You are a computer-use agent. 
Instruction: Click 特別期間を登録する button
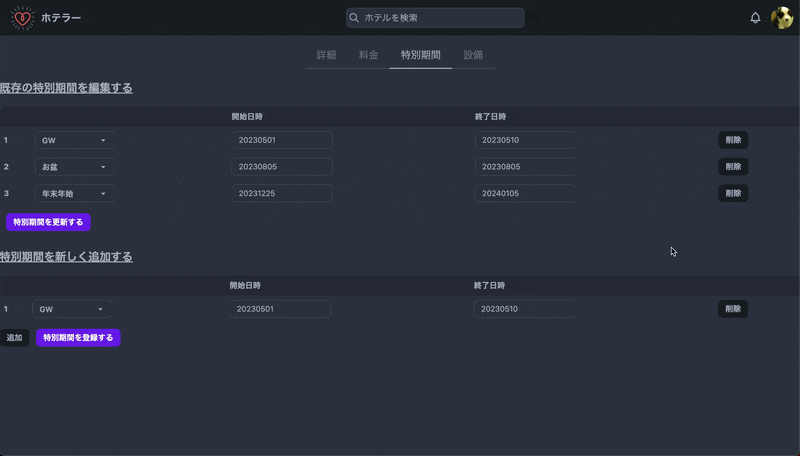click(x=78, y=338)
